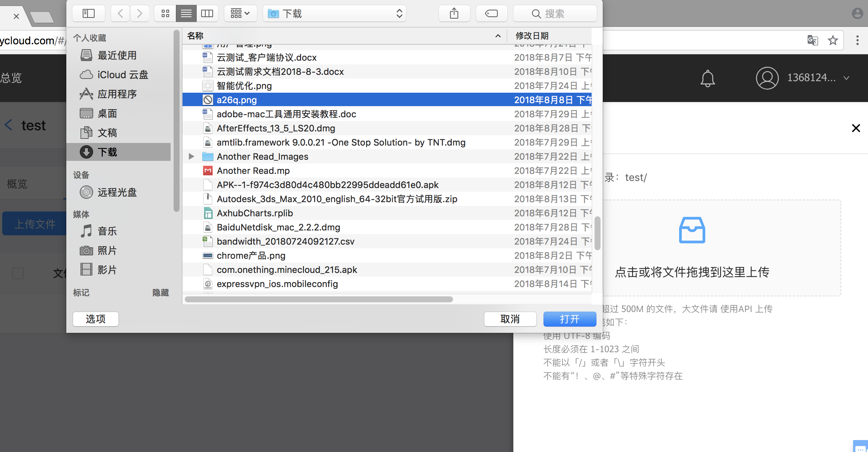
Task: Click the 搜索 search field
Action: (555, 14)
